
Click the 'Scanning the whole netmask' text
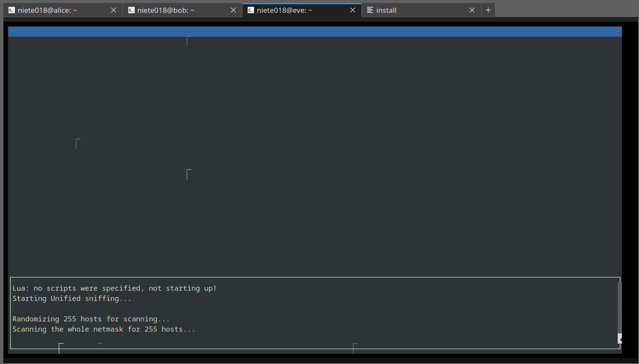pos(104,329)
